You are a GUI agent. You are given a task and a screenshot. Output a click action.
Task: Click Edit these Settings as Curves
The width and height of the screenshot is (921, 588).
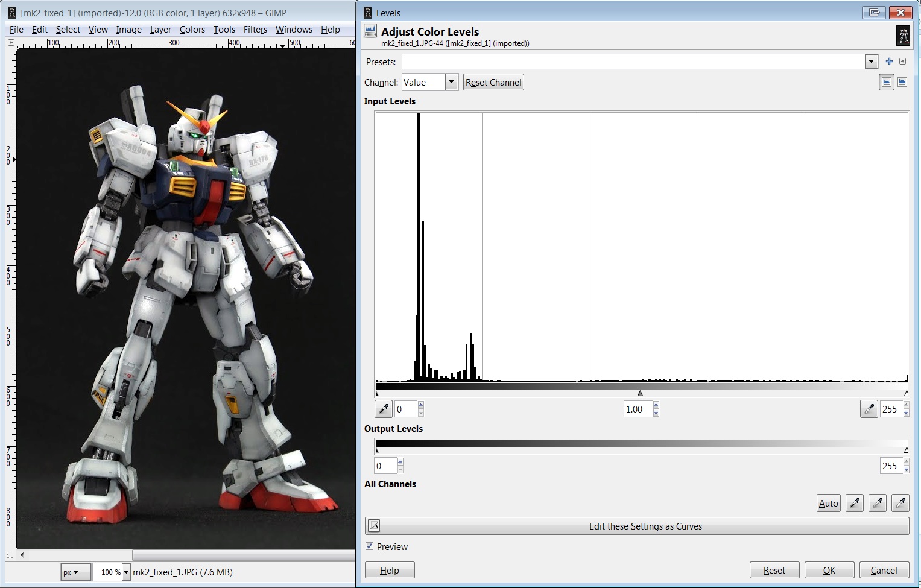point(637,526)
